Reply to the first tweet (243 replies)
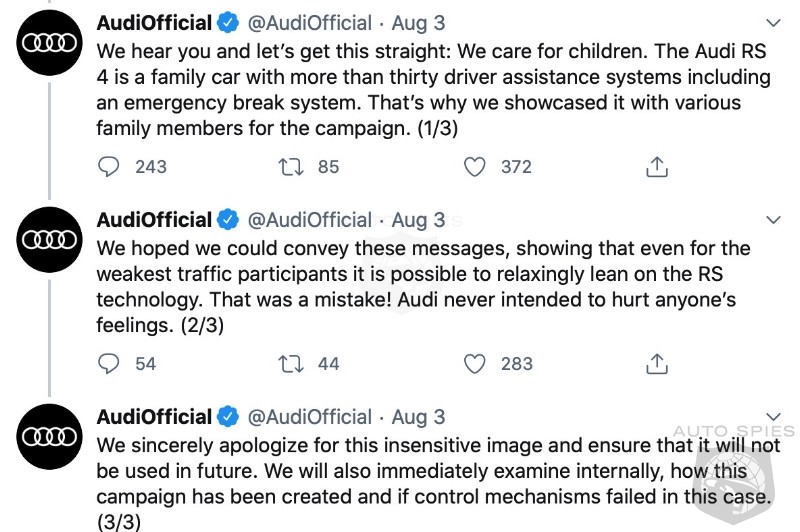800x532 pixels. click(x=108, y=167)
